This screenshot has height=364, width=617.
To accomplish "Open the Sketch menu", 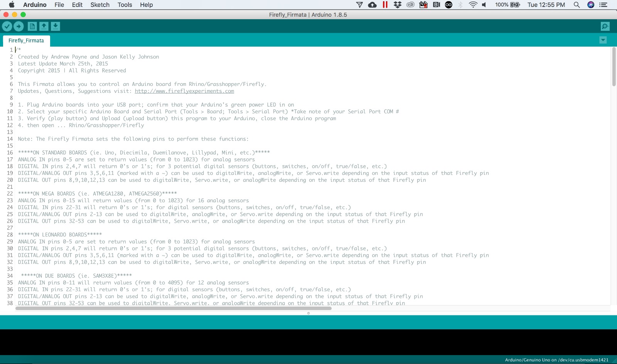I will pos(100,5).
